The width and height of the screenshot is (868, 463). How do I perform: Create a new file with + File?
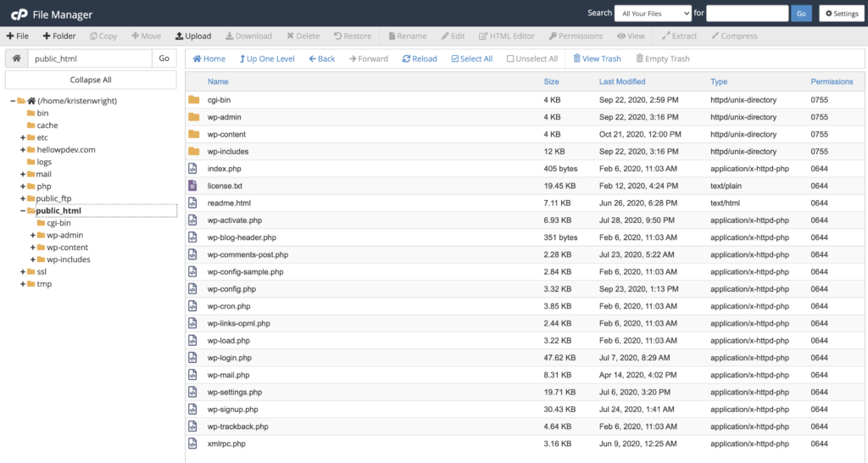(18, 36)
